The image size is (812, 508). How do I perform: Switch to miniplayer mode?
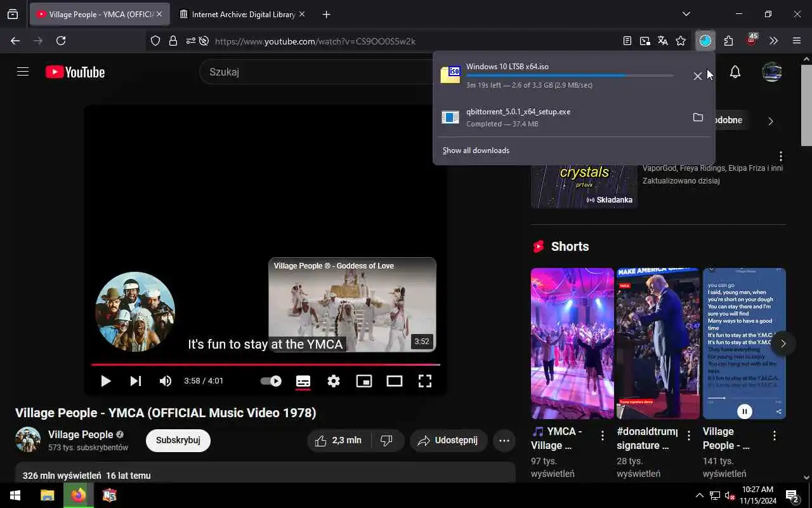(364, 381)
